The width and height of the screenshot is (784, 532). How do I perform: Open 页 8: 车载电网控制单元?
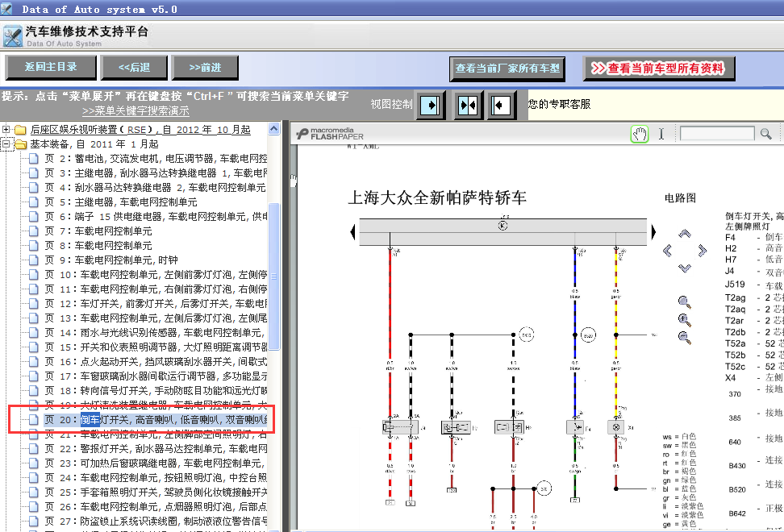point(98,246)
